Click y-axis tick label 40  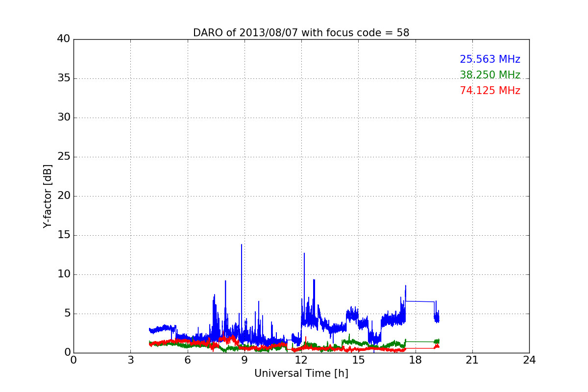pos(63,39)
